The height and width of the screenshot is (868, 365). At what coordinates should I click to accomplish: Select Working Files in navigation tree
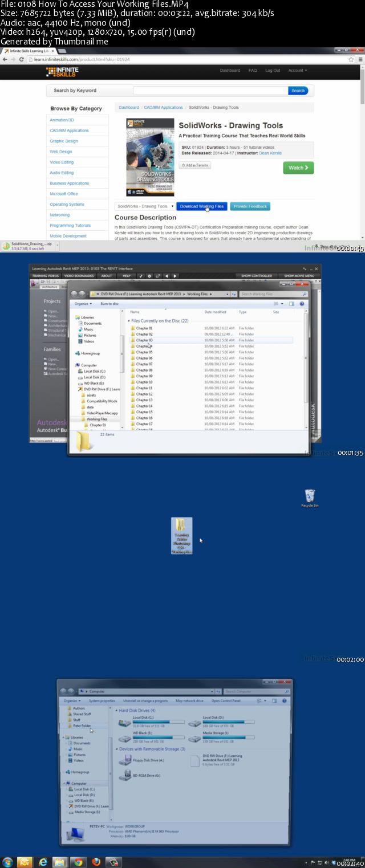tap(96, 419)
